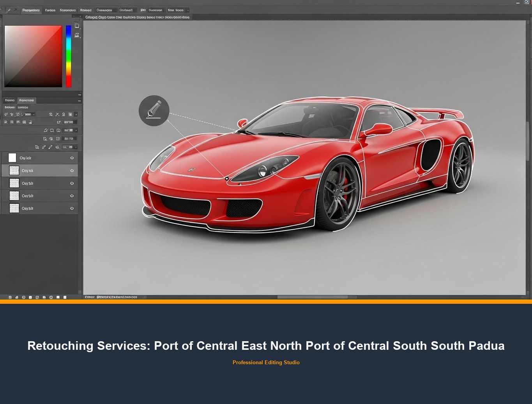Select the 'ioonooe' sub-tab
532x404 pixels.
click(23, 107)
